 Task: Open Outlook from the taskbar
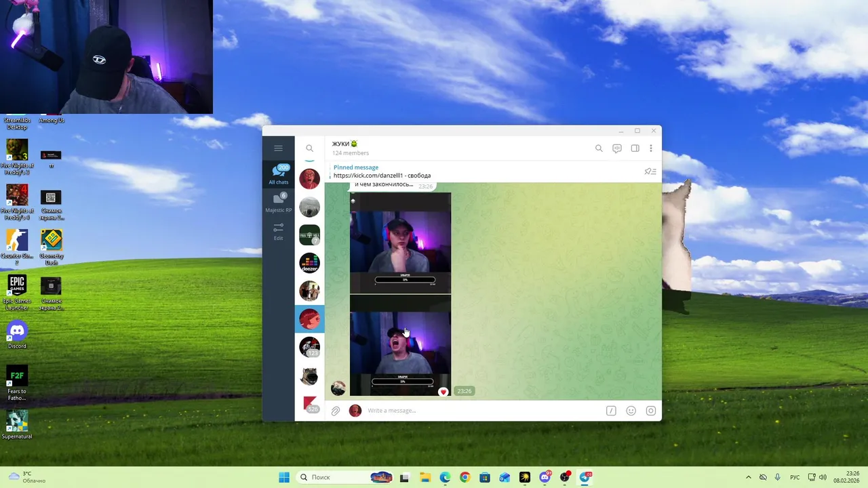click(505, 477)
